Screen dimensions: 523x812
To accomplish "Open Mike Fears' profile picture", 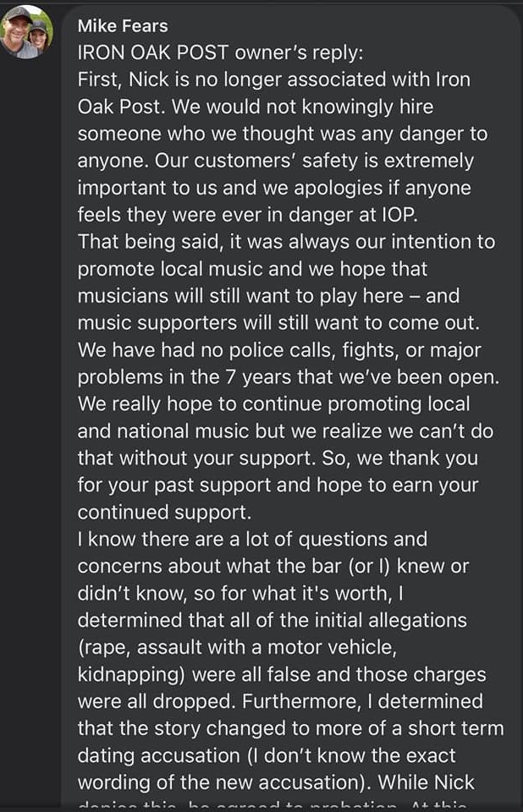I will pos(26,32).
